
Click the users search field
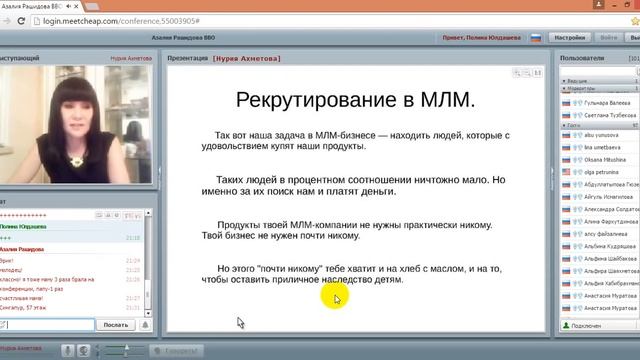point(598,71)
